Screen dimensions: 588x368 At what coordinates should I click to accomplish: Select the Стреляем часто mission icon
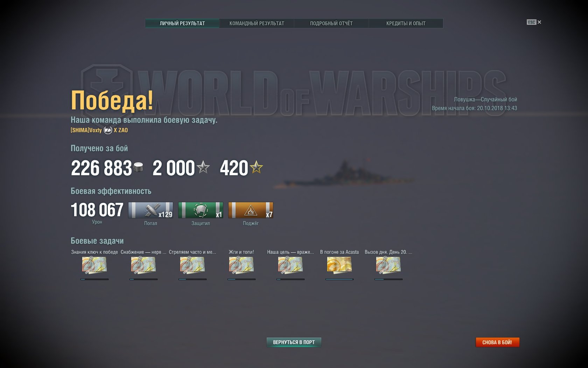pos(192,265)
